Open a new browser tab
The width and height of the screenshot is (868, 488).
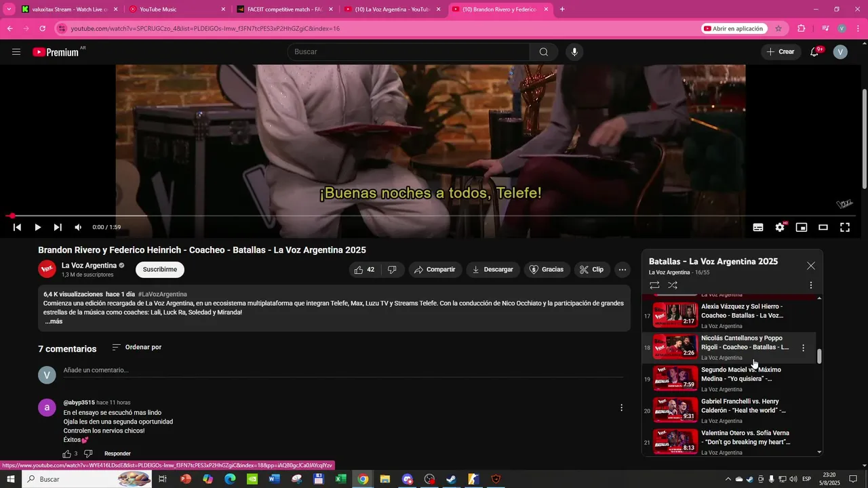(x=562, y=9)
